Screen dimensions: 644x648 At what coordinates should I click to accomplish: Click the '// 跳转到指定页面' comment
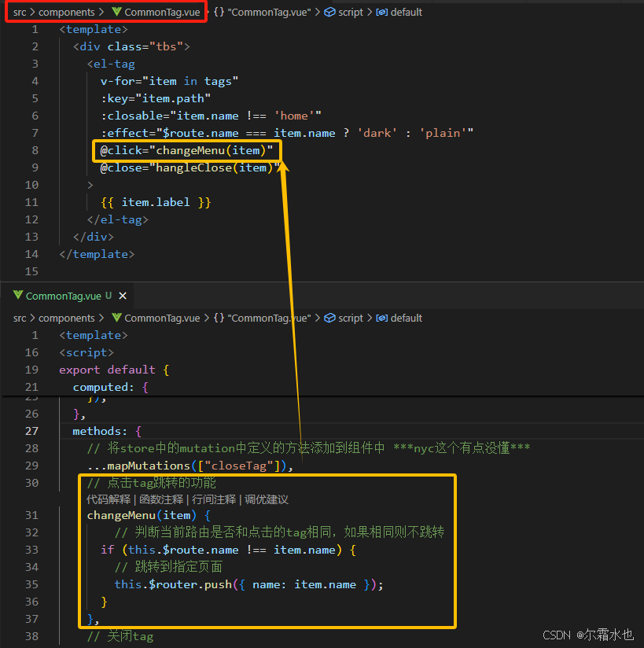tap(168, 567)
